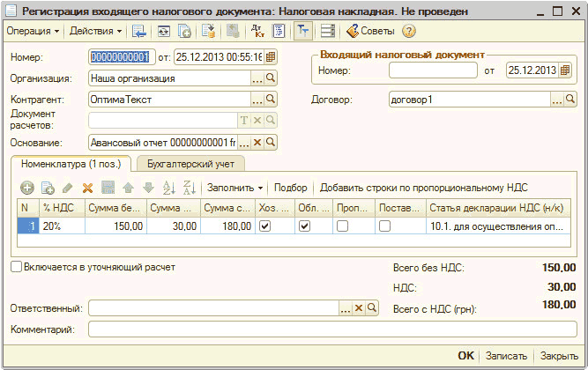
Task: Click magnifier icon next to Контрагент field
Action: coord(271,100)
